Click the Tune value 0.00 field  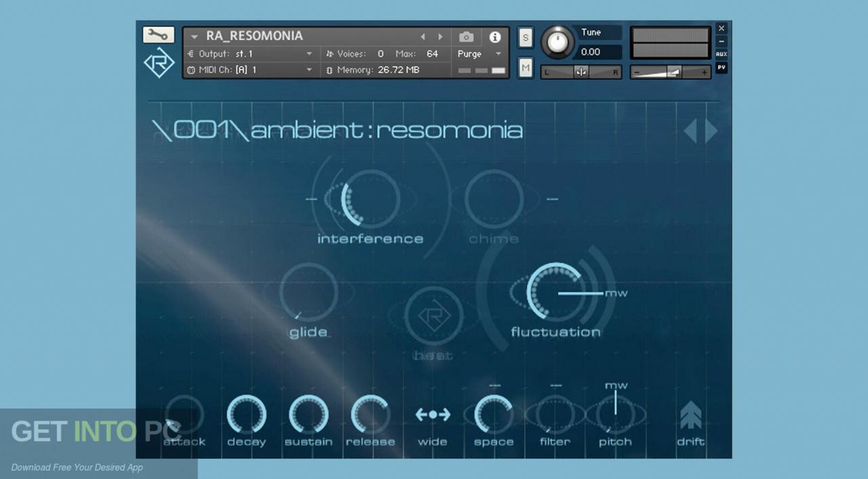tap(597, 52)
